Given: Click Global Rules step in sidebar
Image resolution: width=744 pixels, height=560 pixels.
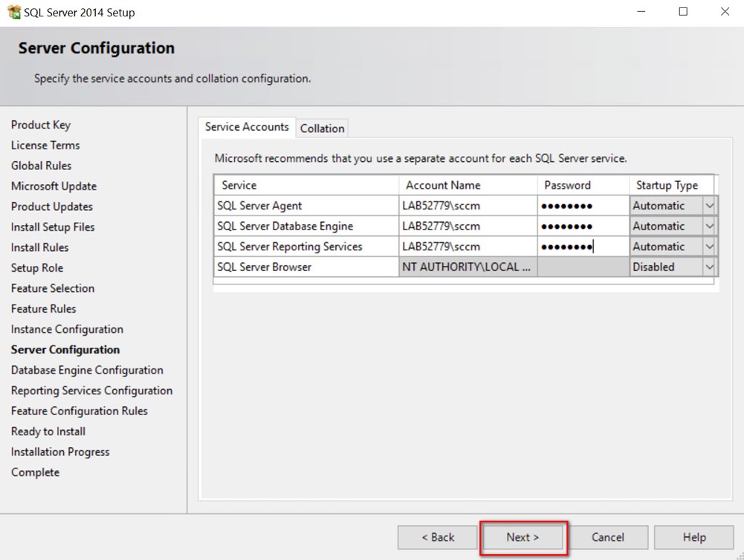Looking at the screenshot, I should coord(42,166).
